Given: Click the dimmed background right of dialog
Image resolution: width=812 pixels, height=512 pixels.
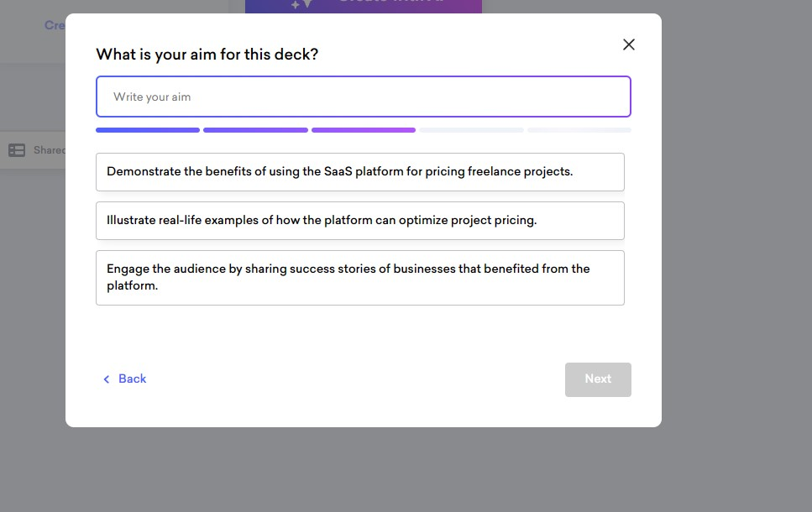Looking at the screenshot, I should click(x=736, y=252).
